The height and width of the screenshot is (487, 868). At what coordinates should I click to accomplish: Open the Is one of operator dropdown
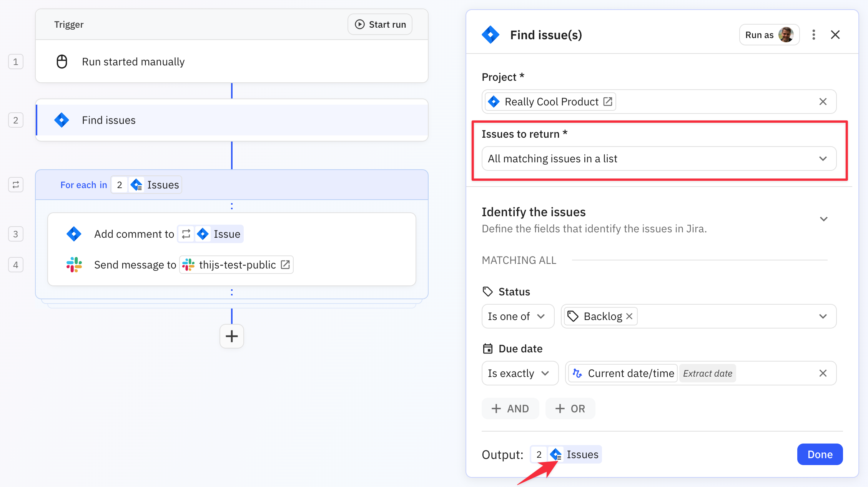point(518,316)
